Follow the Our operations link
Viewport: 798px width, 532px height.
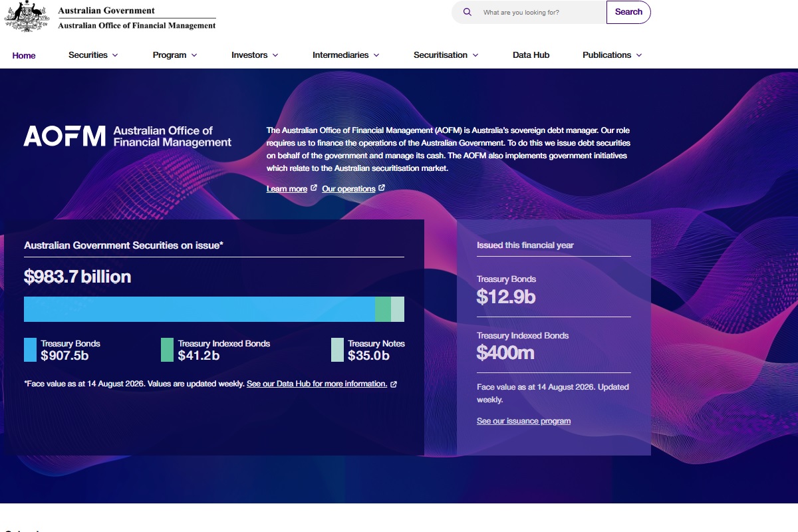coord(348,189)
